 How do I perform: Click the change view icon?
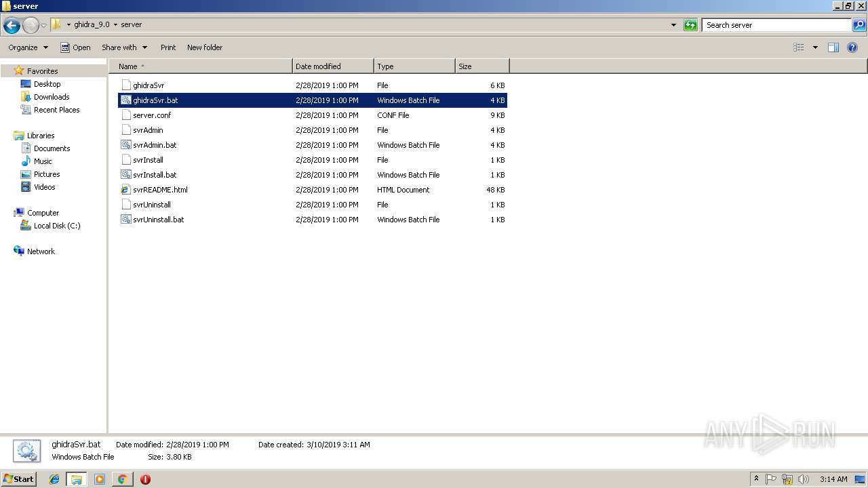click(799, 47)
